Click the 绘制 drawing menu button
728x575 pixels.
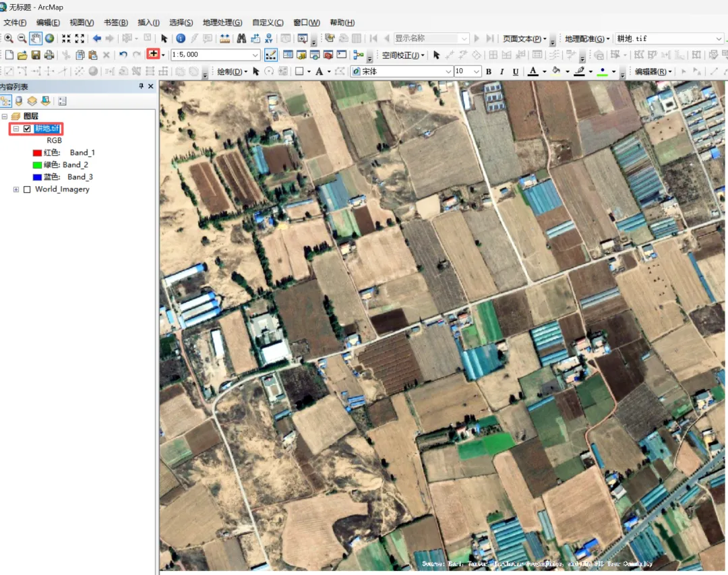tap(231, 71)
